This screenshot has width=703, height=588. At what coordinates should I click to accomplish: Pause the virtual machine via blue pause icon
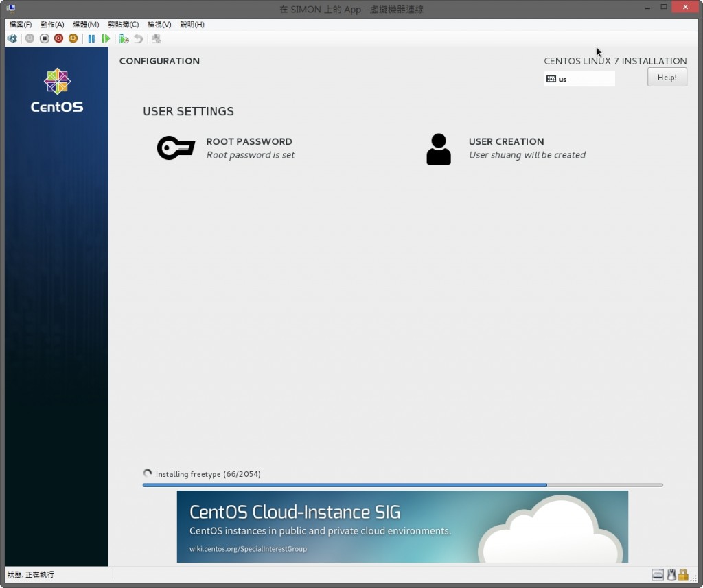click(x=91, y=38)
